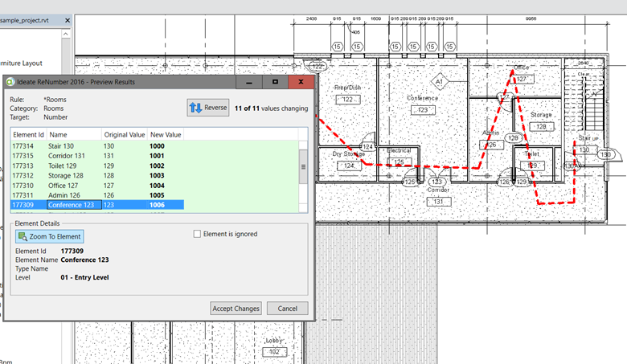This screenshot has height=364, width=627.
Task: Select the Conference 123 row
Action: click(x=97, y=205)
